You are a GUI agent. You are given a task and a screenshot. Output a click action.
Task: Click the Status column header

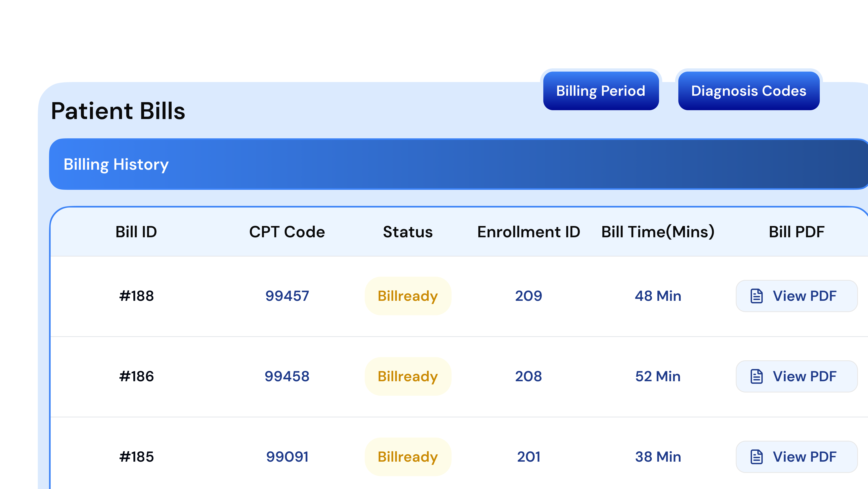pyautogui.click(x=408, y=232)
